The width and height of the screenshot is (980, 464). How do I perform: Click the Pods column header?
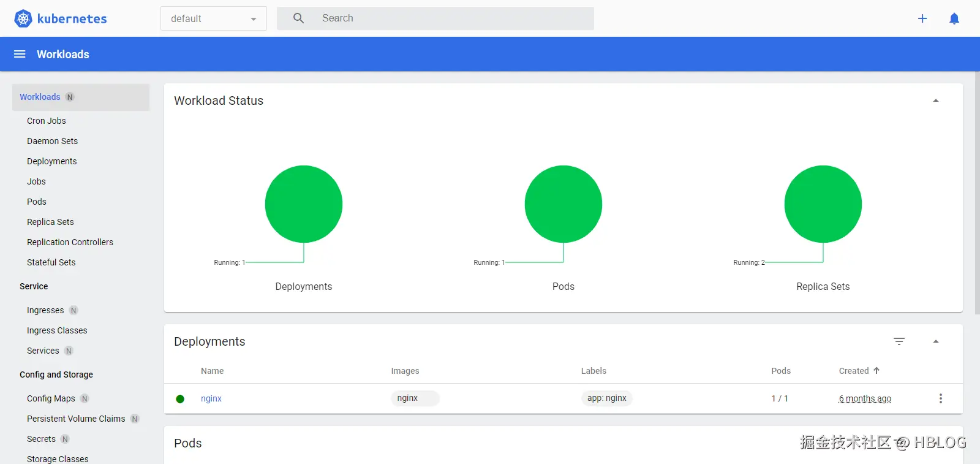781,371
